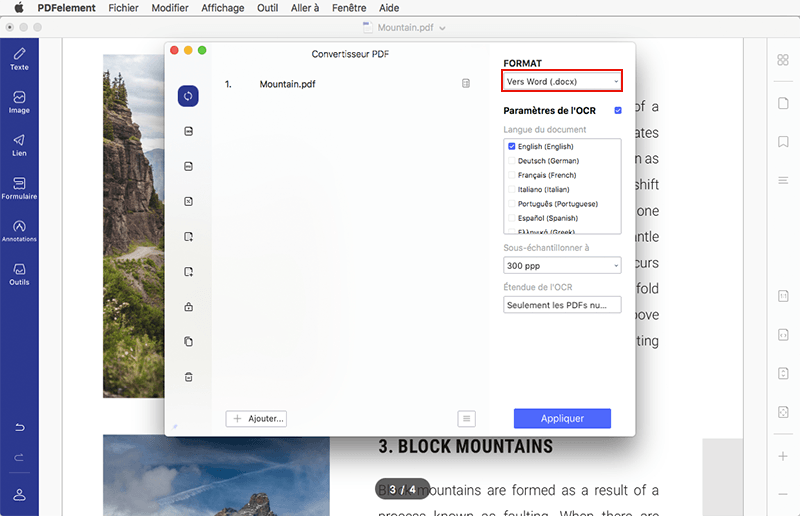The width and height of the screenshot is (800, 516).
Task: Open the Étendue de l'OCR dropdown
Action: click(562, 305)
